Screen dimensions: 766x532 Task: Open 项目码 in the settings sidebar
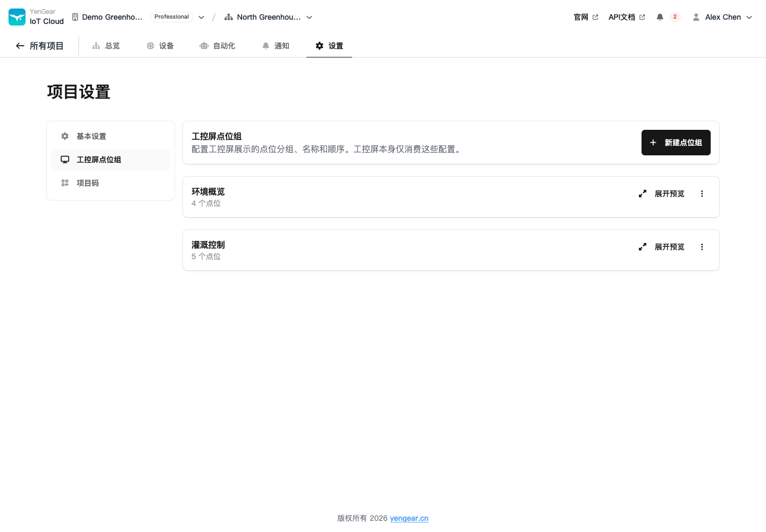click(x=111, y=183)
